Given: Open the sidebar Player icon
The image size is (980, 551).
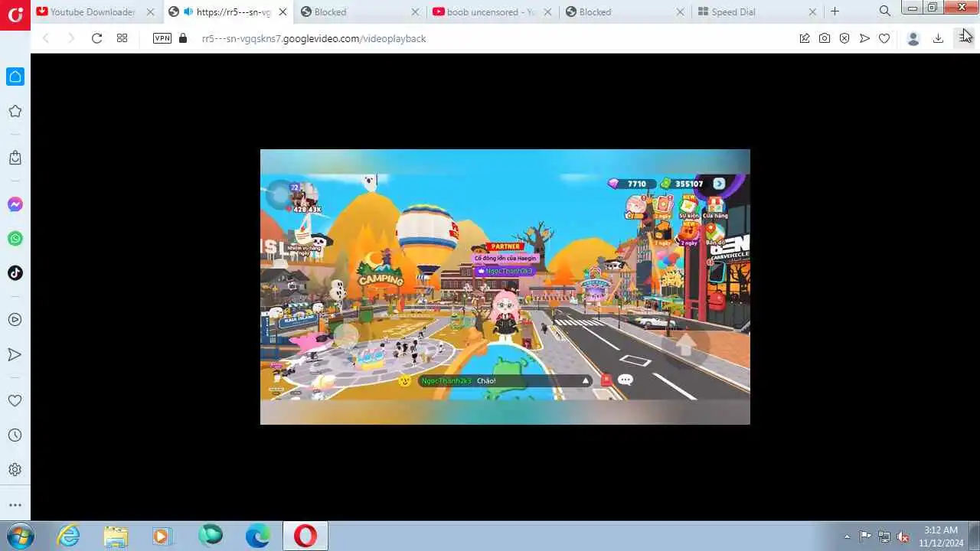Looking at the screenshot, I should click(15, 320).
